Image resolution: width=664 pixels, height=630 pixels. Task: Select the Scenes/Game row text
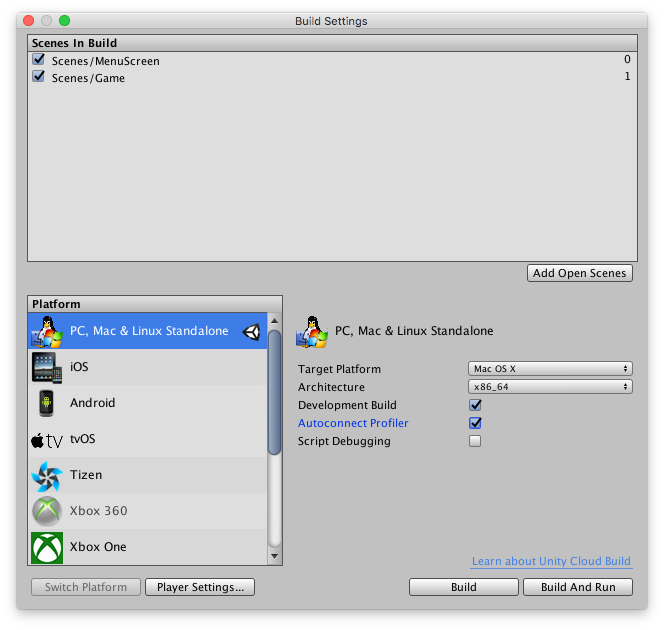pyautogui.click(x=89, y=78)
